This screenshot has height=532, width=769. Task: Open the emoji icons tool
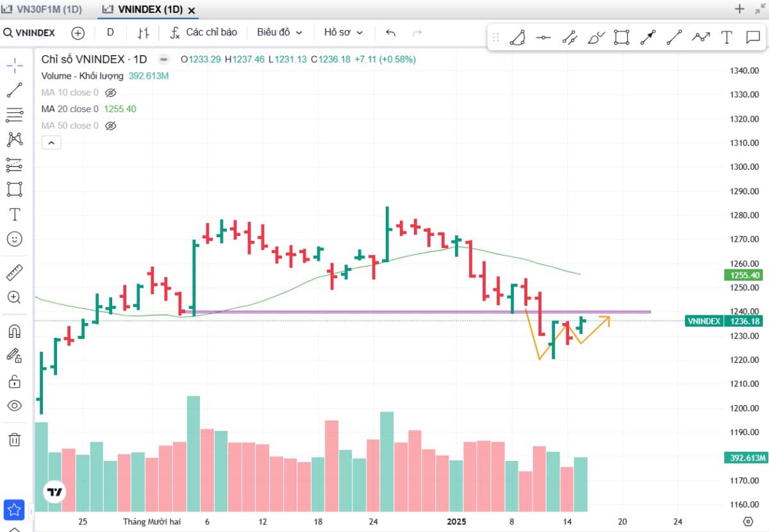click(15, 239)
